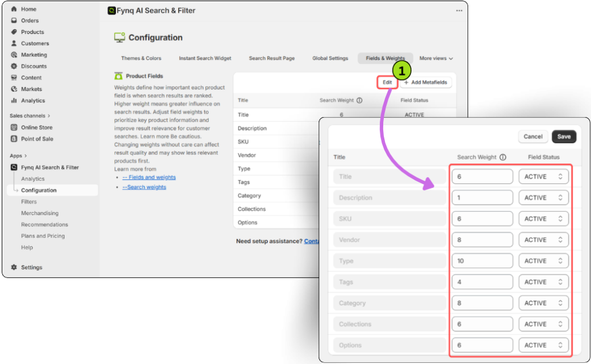Image resolution: width=591 pixels, height=364 pixels.
Task: Click info icon beside Search Weight in edit panel
Action: click(x=503, y=157)
